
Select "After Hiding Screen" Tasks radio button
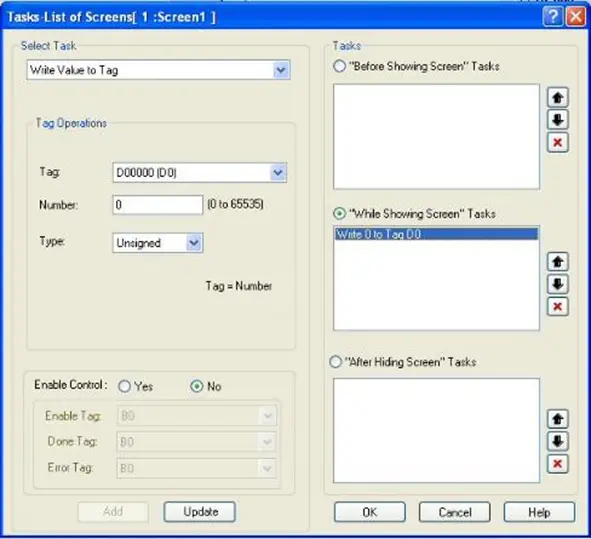335,362
